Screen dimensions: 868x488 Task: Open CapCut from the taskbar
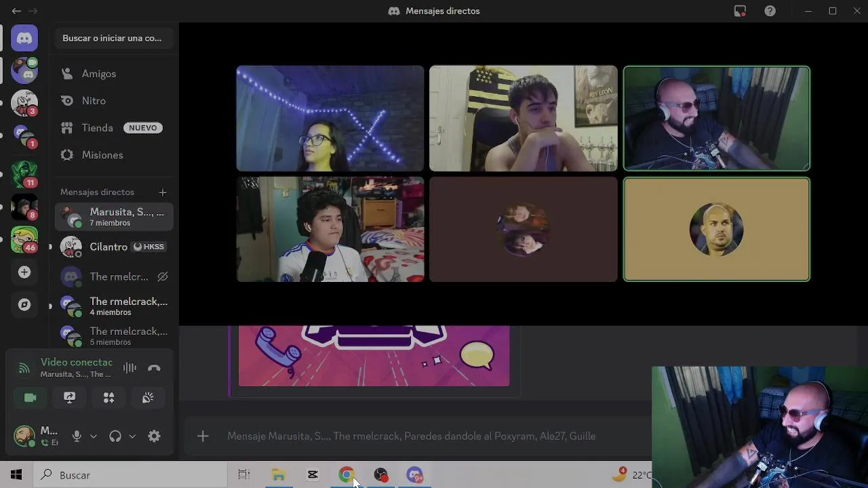point(313,475)
